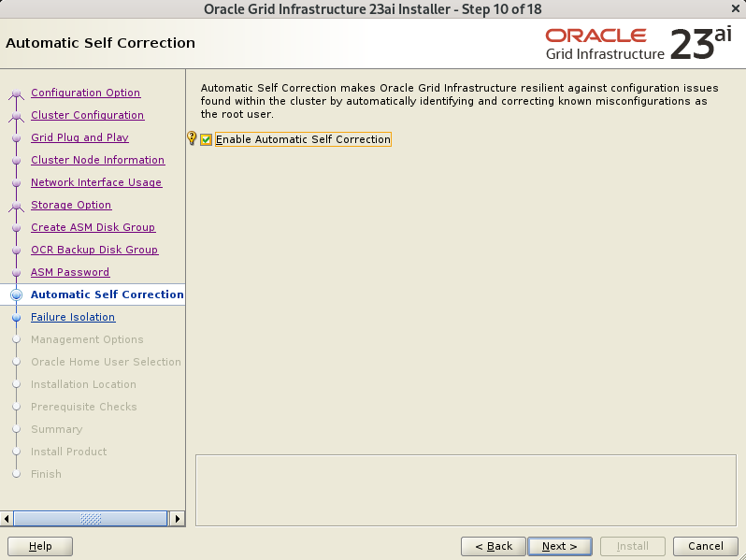The width and height of the screenshot is (746, 560).
Task: Go back with the Back button
Action: click(x=494, y=546)
